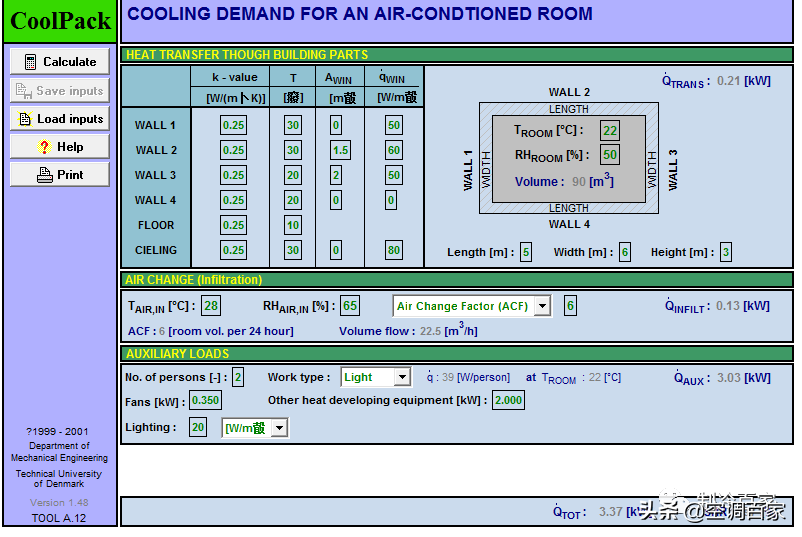The height and width of the screenshot is (537, 802).
Task: Edit the FLOOR temperature field
Action: [x=293, y=225]
